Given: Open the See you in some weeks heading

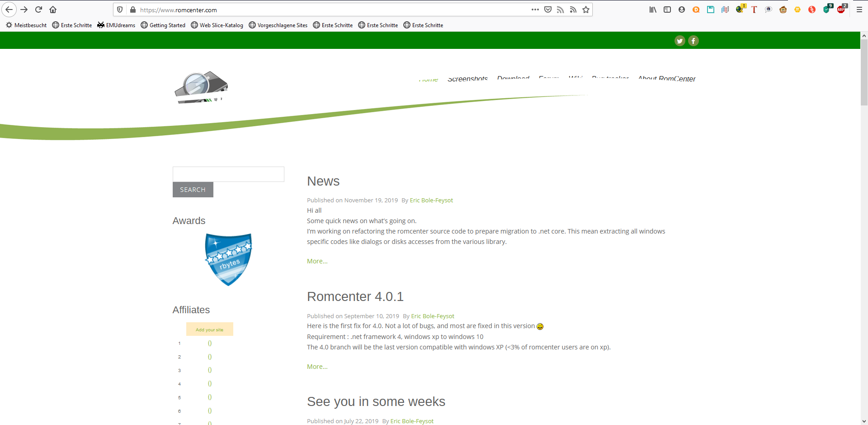Looking at the screenshot, I should pyautogui.click(x=376, y=401).
